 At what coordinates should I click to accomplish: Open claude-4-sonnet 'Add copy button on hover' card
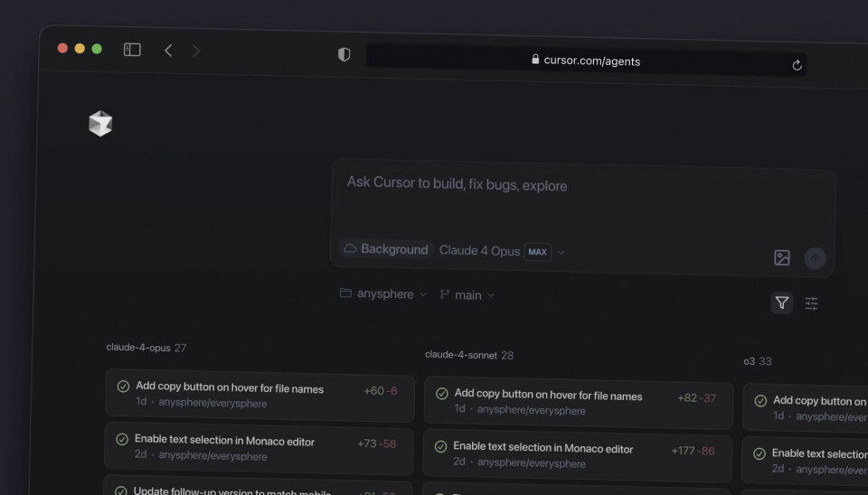click(x=579, y=402)
